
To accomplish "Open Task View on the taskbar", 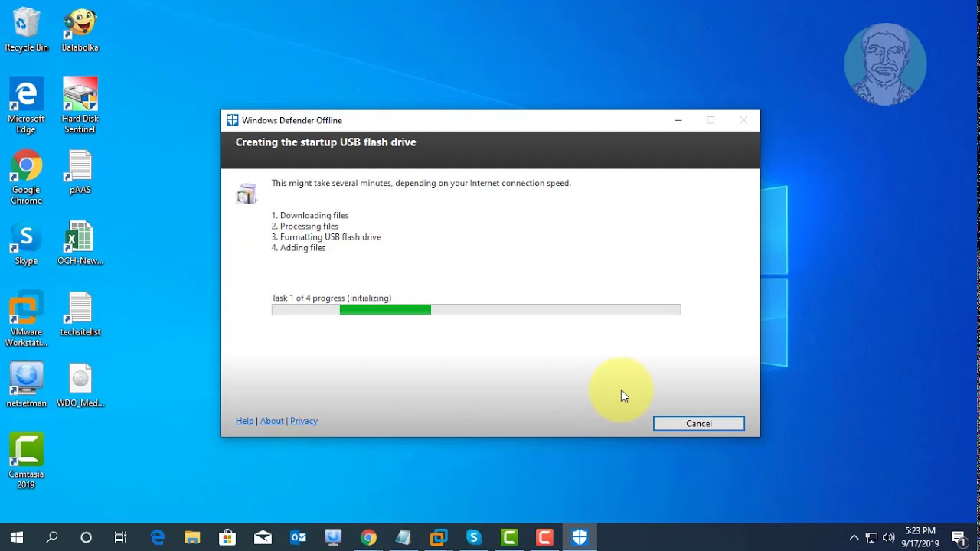I will 121,537.
